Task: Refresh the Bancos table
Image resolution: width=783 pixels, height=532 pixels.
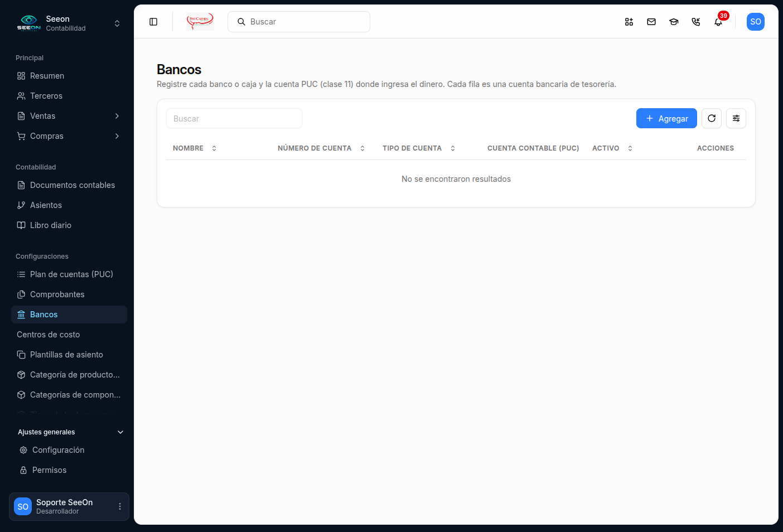Action: 712,118
